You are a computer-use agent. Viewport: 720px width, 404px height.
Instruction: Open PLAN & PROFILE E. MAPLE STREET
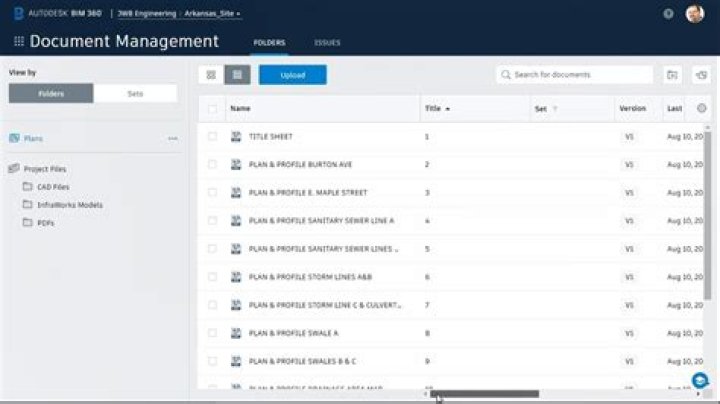[x=308, y=192]
